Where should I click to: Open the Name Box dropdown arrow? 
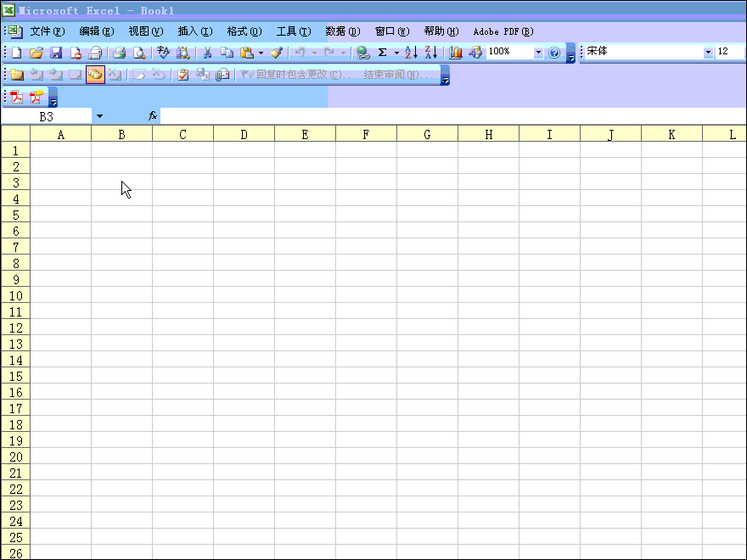99,116
